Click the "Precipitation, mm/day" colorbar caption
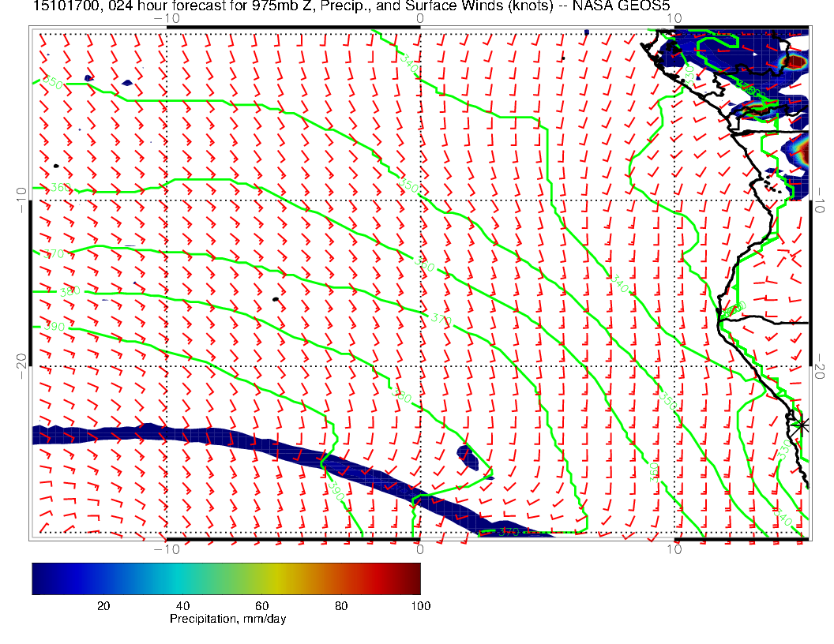The image size is (834, 644). [227, 620]
